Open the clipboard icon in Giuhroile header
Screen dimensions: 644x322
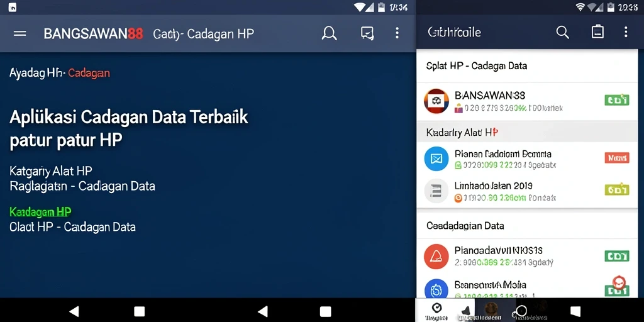click(597, 31)
